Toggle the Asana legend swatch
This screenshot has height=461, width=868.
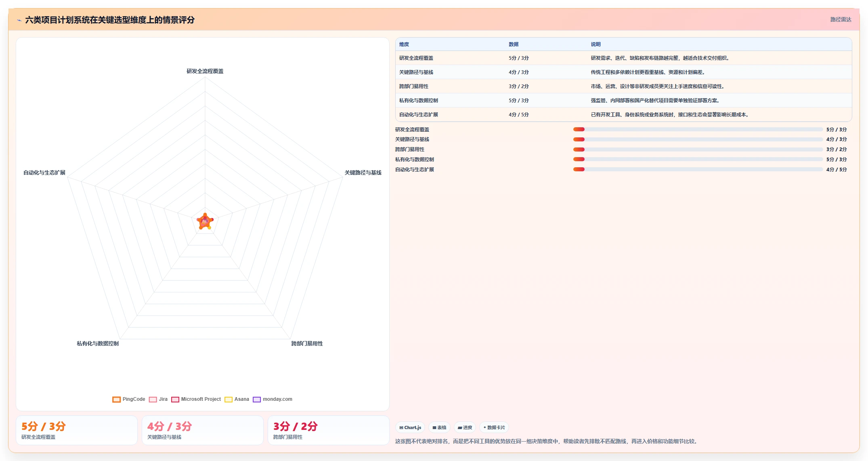[229, 399]
